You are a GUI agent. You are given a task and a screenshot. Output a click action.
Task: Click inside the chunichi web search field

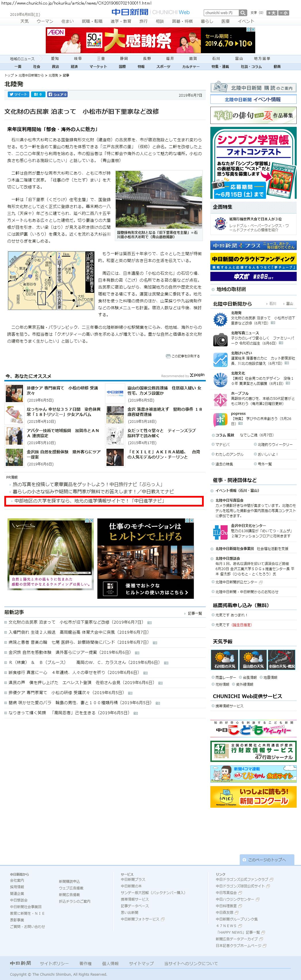pyautogui.click(x=221, y=13)
